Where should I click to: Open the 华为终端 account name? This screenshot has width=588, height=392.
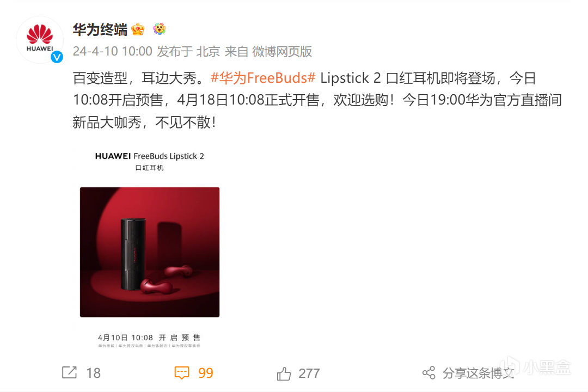(100, 29)
